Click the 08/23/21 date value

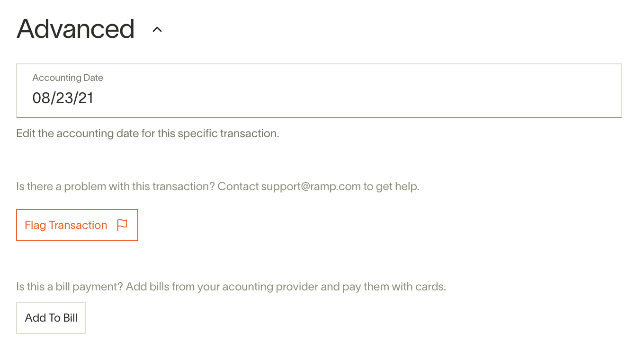pos(63,98)
